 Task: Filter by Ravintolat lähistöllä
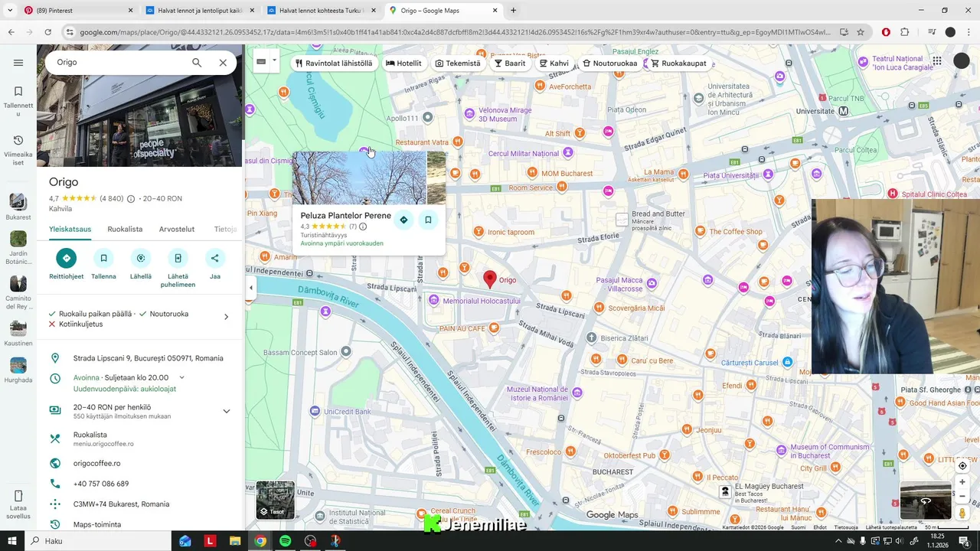tap(334, 64)
